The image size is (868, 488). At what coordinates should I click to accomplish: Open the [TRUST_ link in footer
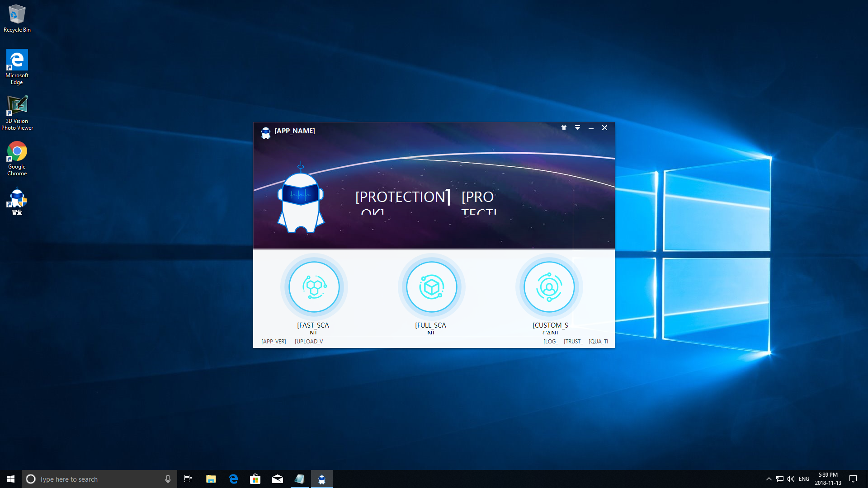[x=573, y=342]
